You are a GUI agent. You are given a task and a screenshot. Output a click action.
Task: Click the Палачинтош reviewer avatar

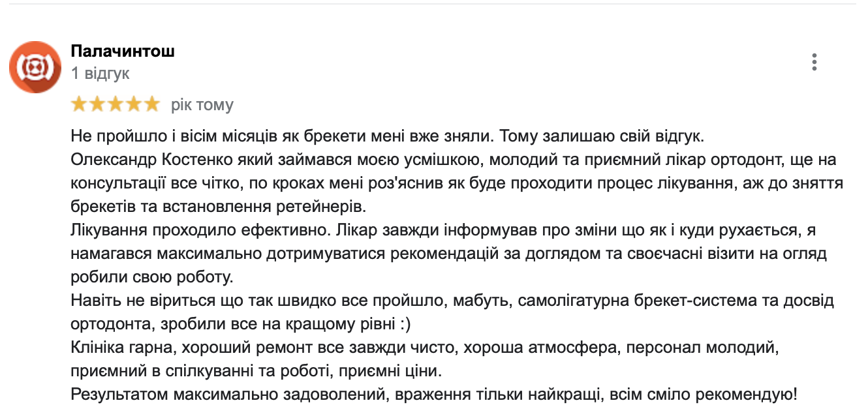tap(36, 67)
